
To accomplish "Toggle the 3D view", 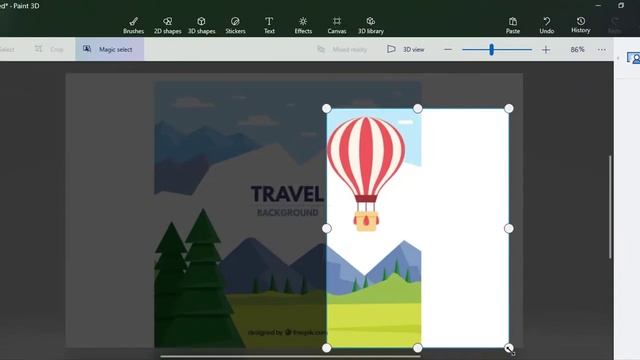I will (x=405, y=49).
